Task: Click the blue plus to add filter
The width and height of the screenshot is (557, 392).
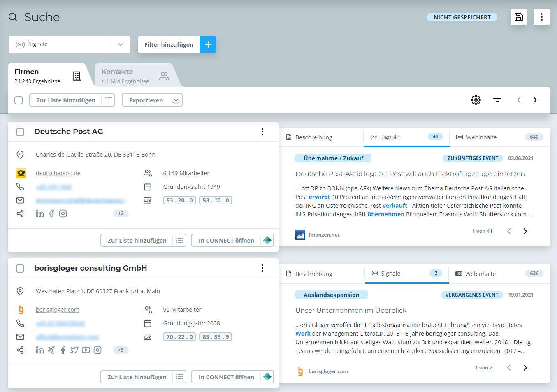Action: tap(208, 44)
